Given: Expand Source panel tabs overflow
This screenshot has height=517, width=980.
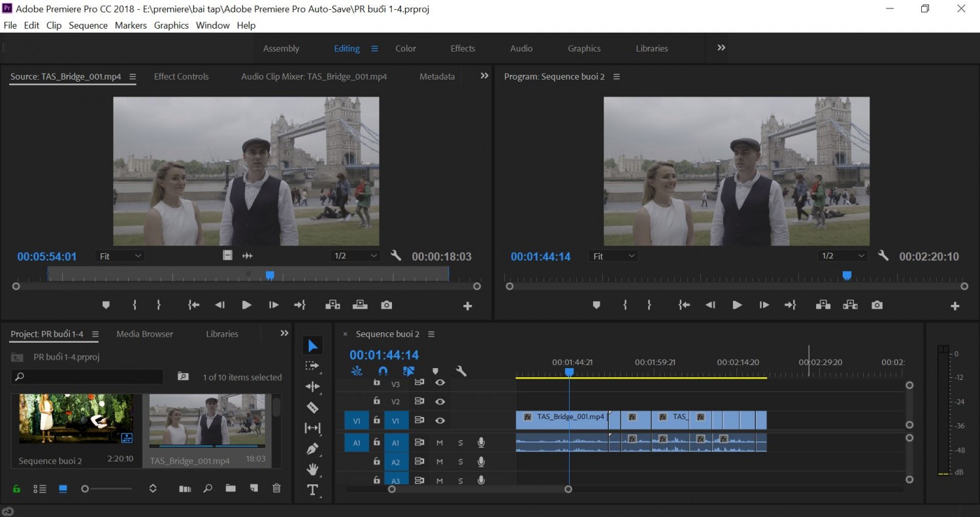Looking at the screenshot, I should pos(484,76).
